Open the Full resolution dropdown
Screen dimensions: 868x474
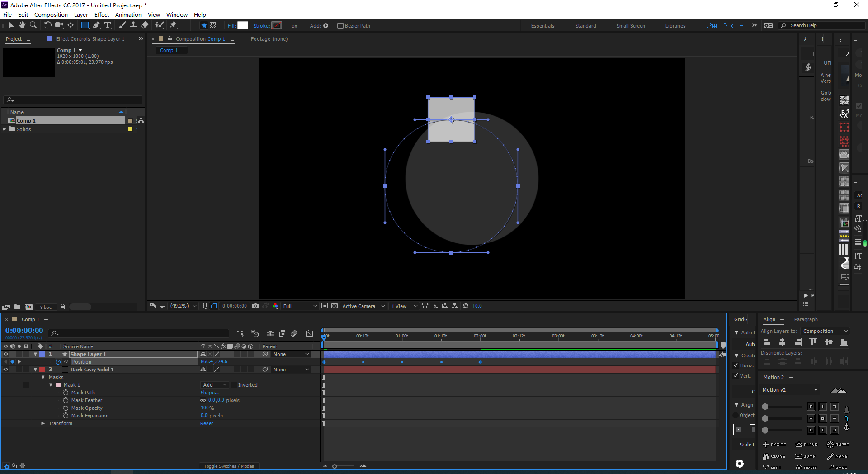coord(300,306)
